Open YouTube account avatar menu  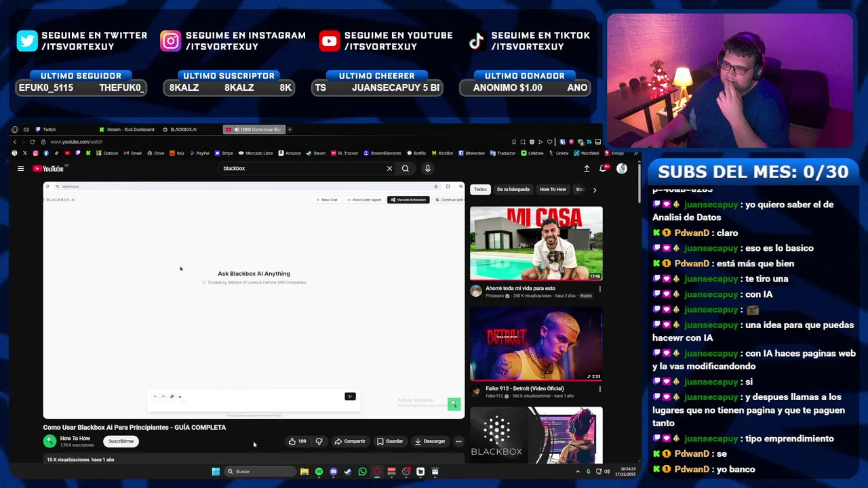pos(622,169)
